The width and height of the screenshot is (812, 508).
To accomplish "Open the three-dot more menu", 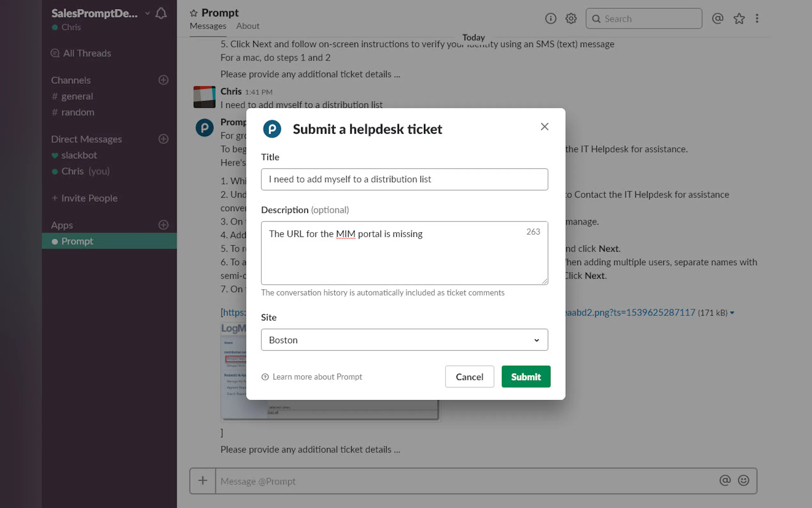I will tap(757, 19).
